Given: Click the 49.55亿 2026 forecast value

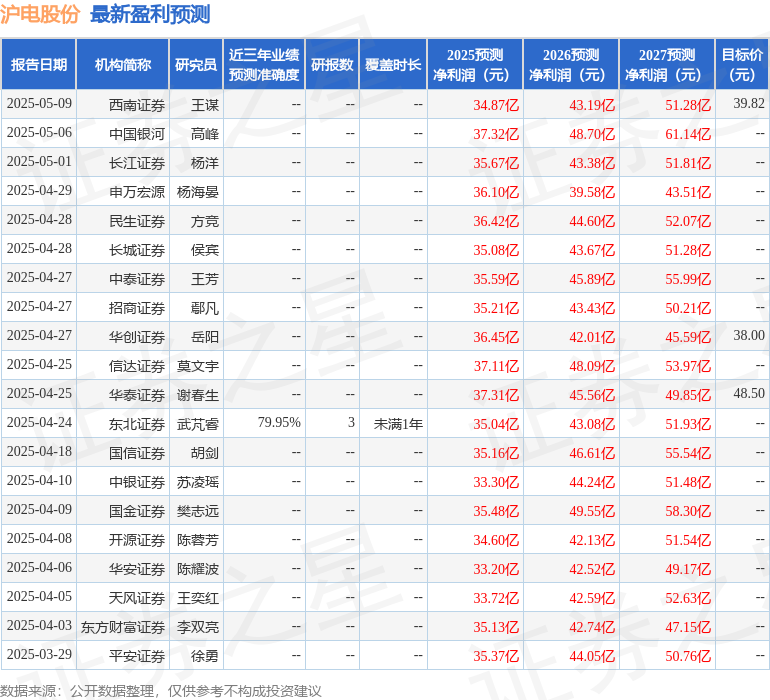Looking at the screenshot, I should [x=592, y=511].
